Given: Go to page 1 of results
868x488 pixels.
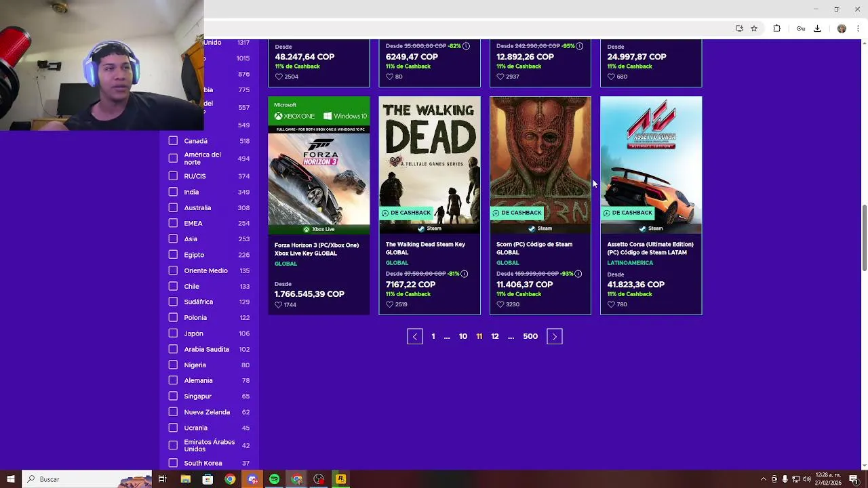Looking at the screenshot, I should [433, 336].
